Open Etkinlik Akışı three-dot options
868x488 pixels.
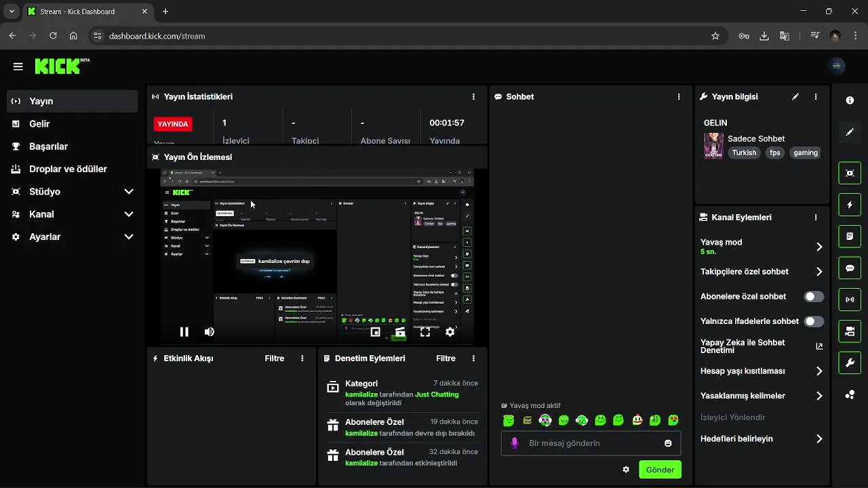tap(302, 359)
